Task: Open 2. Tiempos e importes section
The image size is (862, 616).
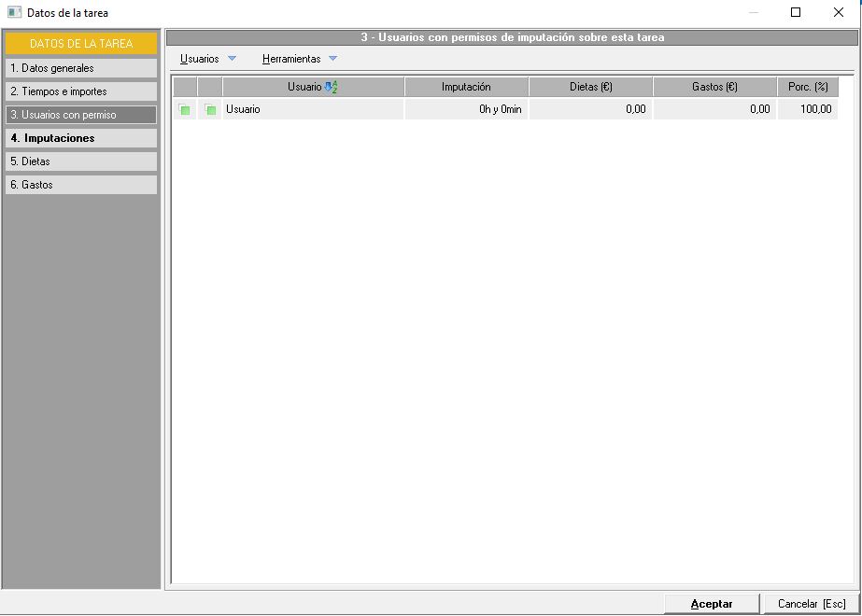Action: [x=80, y=91]
